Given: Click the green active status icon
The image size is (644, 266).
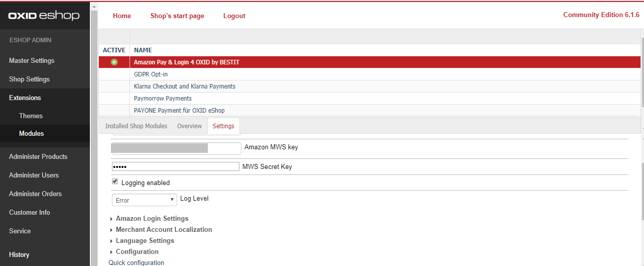Looking at the screenshot, I should click(x=114, y=62).
